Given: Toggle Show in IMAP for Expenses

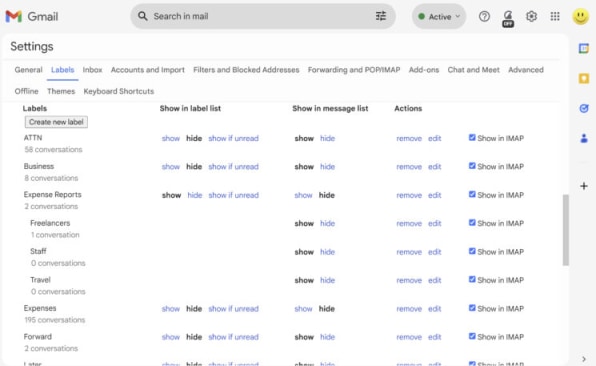Looking at the screenshot, I should (472, 308).
